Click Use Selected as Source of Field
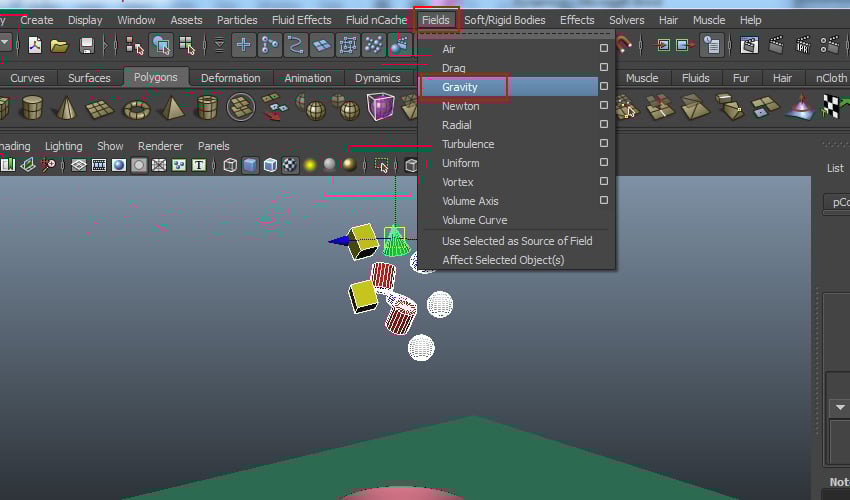The width and height of the screenshot is (850, 500). 517,241
